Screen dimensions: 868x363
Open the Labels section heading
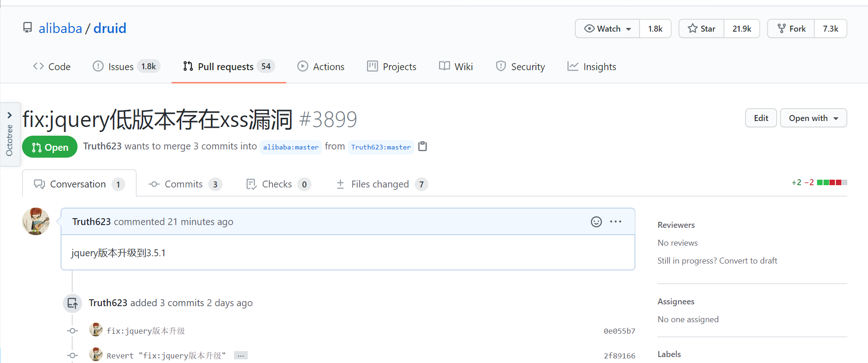click(669, 354)
